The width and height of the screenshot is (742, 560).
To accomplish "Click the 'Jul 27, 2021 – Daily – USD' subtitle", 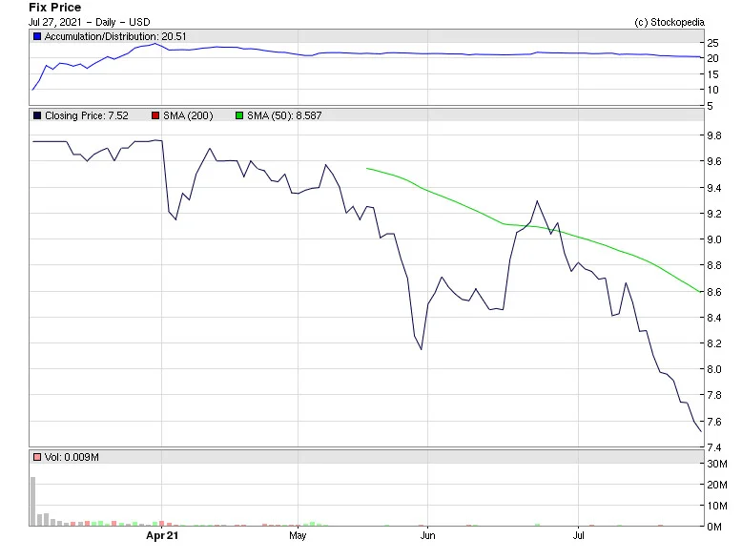I will (90, 22).
